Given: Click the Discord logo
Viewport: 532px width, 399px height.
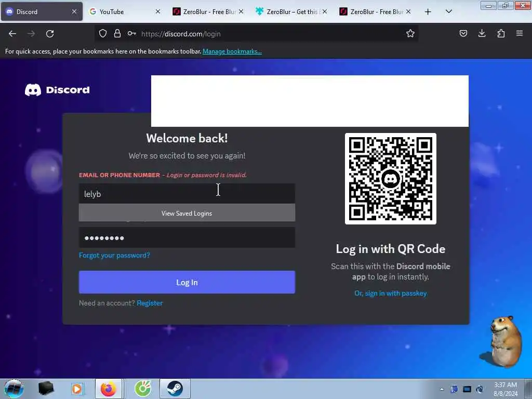Looking at the screenshot, I should 57,90.
